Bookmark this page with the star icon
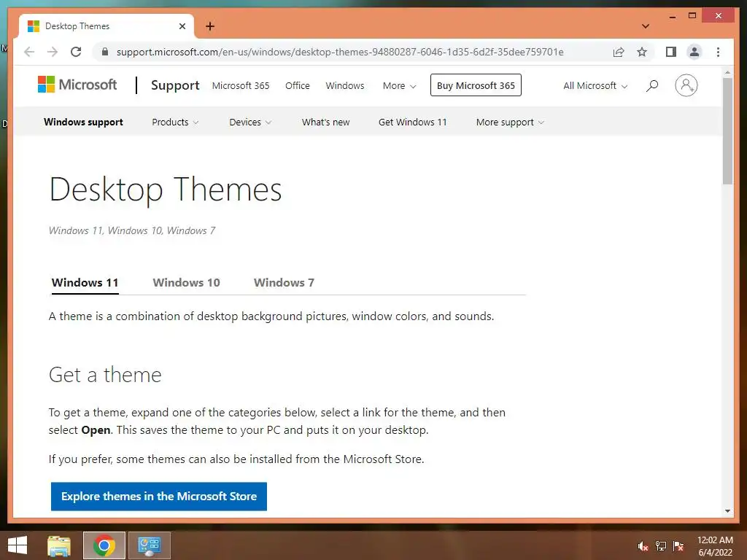Image resolution: width=747 pixels, height=560 pixels. point(642,52)
